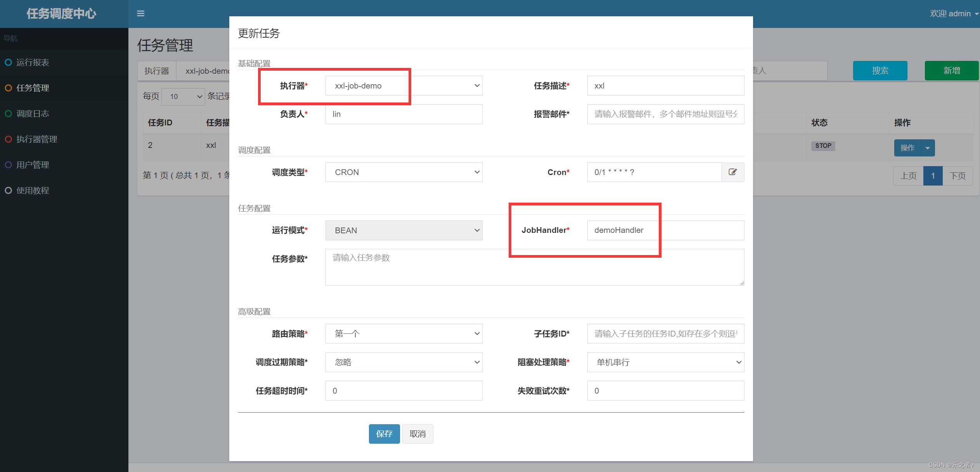Select page 1 in pagination
Viewport: 980px width, 472px height.
[933, 176]
